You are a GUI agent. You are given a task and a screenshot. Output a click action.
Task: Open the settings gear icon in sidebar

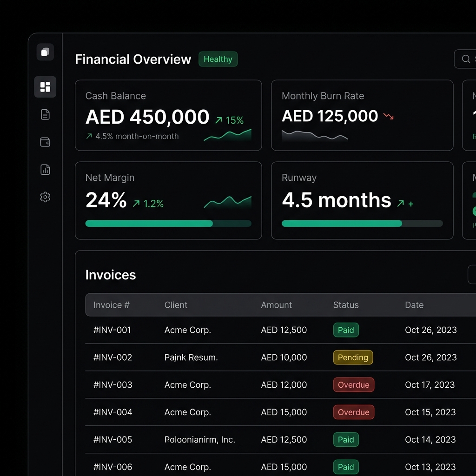click(x=45, y=197)
